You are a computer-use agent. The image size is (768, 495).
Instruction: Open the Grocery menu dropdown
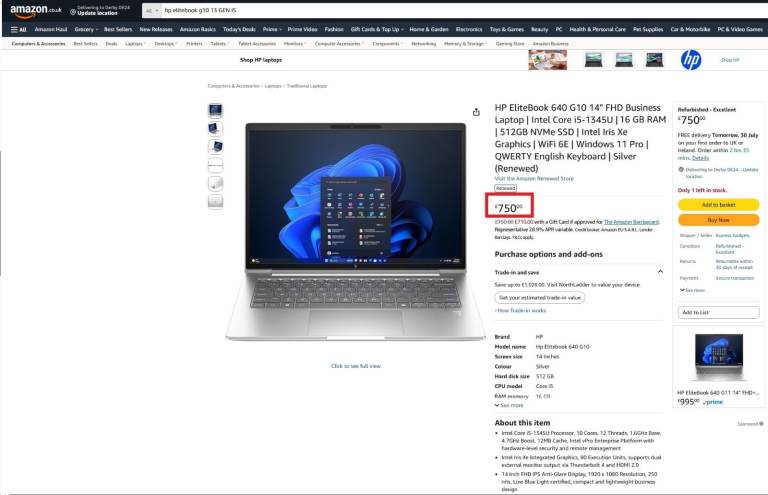(86, 29)
